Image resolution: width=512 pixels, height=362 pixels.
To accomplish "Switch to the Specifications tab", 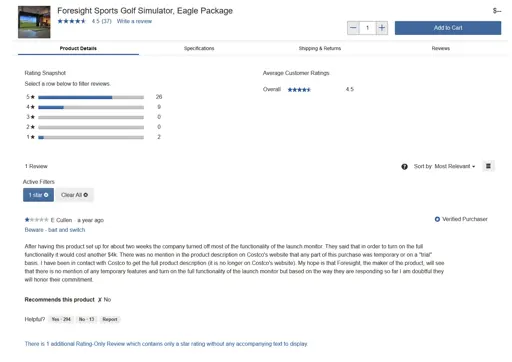I will tap(199, 48).
